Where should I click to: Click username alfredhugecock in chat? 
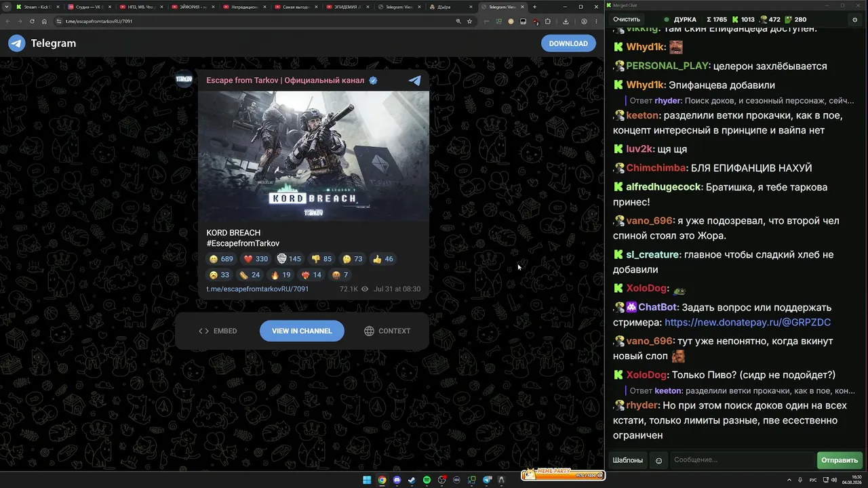(x=664, y=187)
